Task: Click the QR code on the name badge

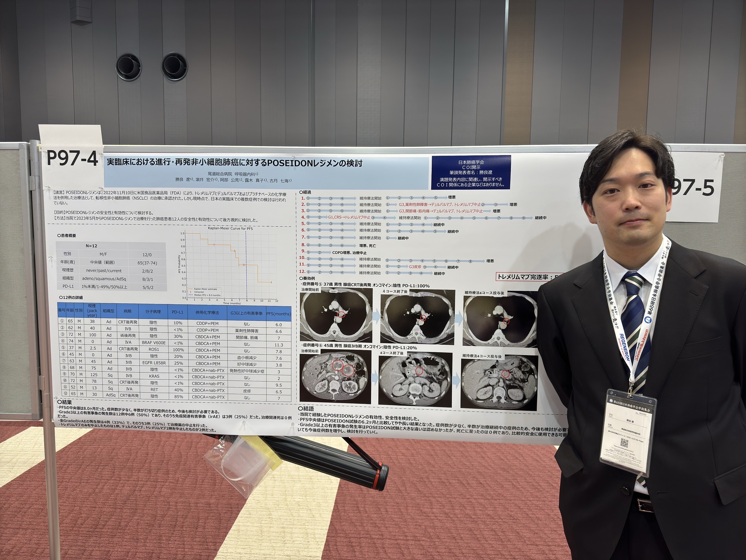Action: 624,443
